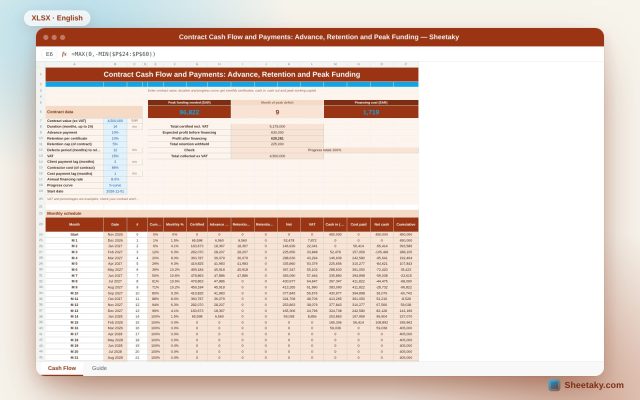640x400 pixels.
Task: Open the Cash Flow sheet tab
Action: pos(62,368)
